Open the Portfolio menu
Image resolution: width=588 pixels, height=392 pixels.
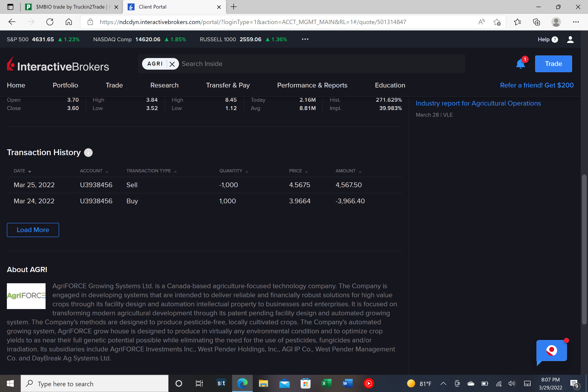tap(65, 85)
